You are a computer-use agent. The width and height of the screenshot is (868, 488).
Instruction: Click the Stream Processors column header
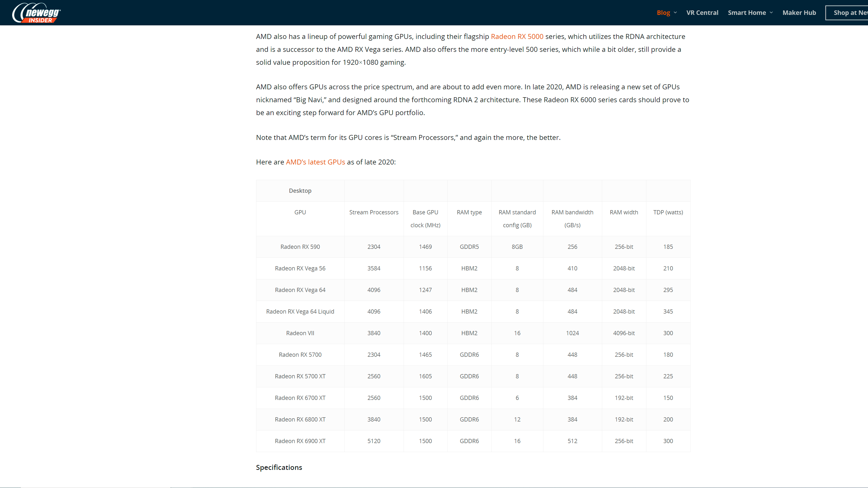click(374, 213)
